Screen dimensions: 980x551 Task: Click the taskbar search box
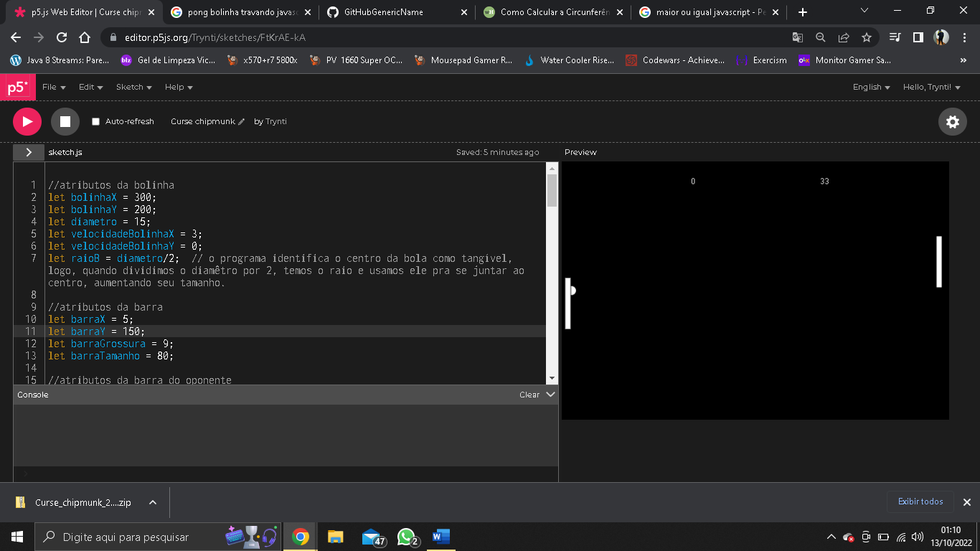(158, 537)
